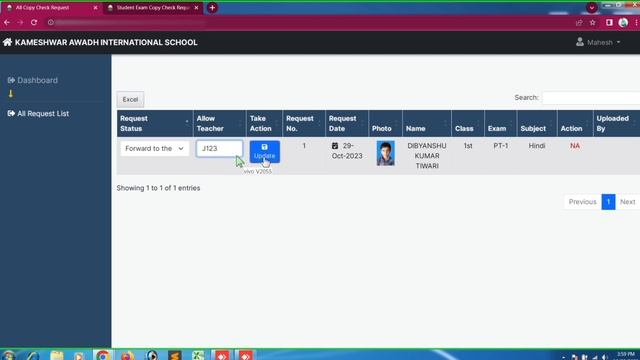
Task: Go to the Previous page
Action: [x=582, y=202]
